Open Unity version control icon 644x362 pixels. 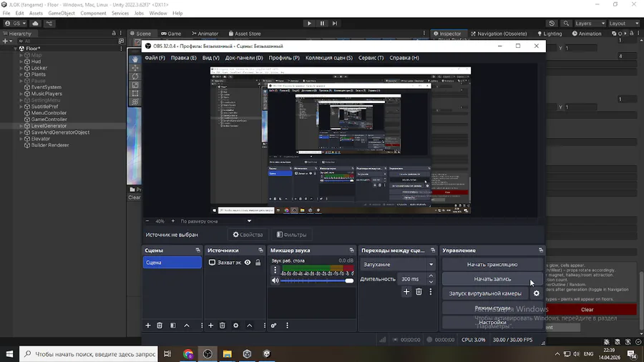[x=49, y=24]
